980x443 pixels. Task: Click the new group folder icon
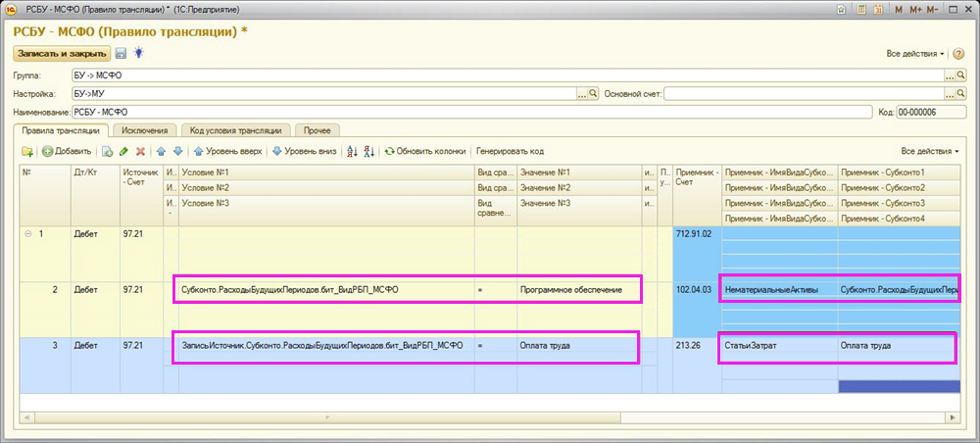(x=27, y=151)
